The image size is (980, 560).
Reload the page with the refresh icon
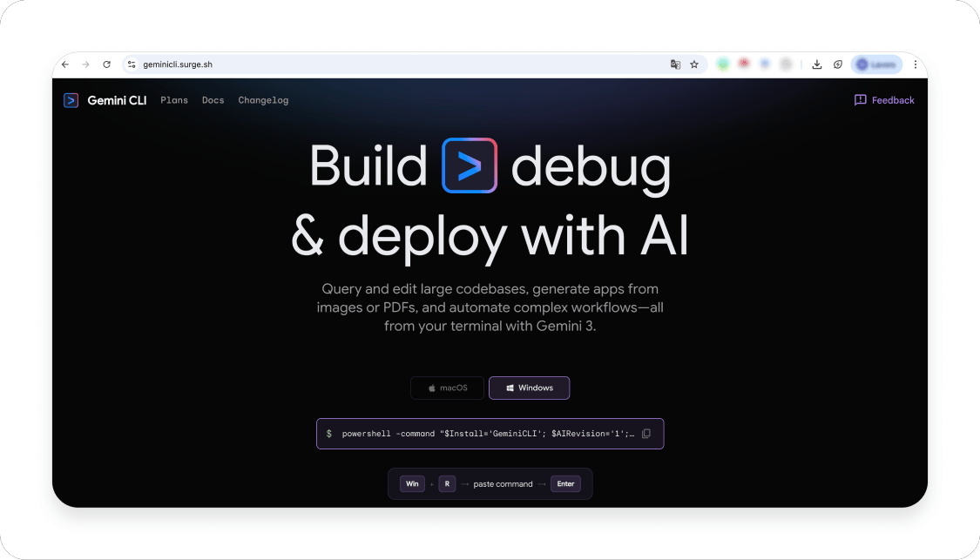click(107, 64)
